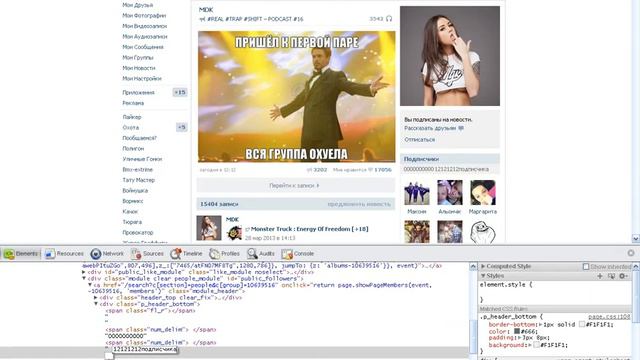The width and height of the screenshot is (640, 360).
Task: Click Перейти к записи button
Action: point(296,185)
